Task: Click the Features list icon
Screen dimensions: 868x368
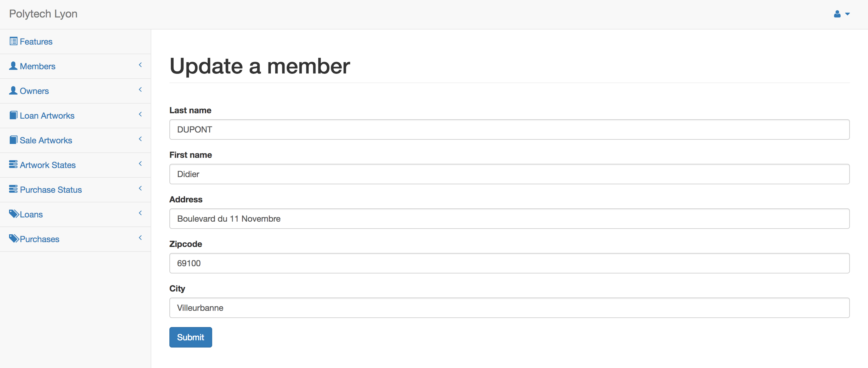Action: tap(14, 42)
